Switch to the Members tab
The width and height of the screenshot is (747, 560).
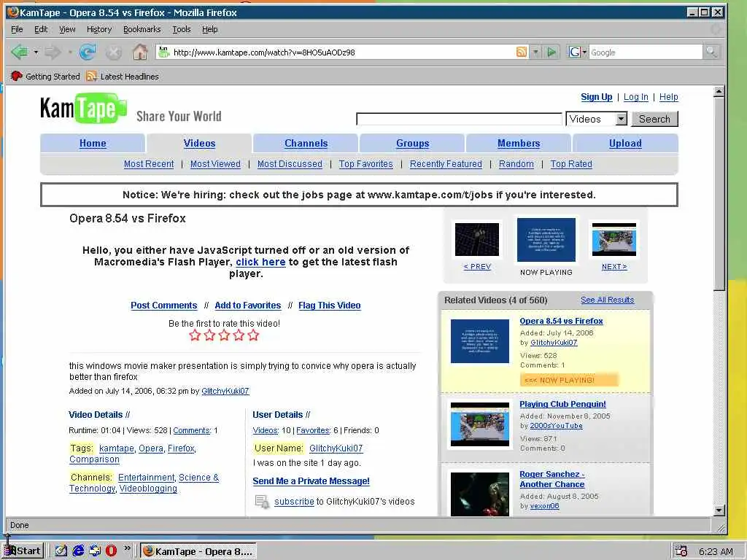(x=519, y=144)
